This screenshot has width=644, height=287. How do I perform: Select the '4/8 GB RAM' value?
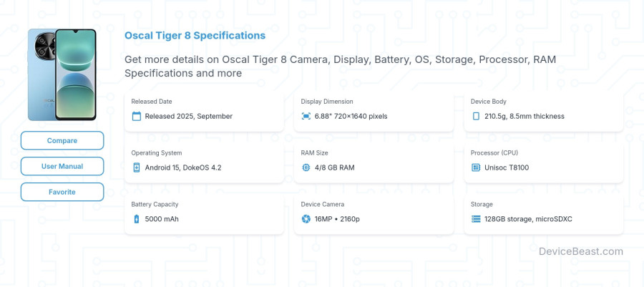point(334,167)
